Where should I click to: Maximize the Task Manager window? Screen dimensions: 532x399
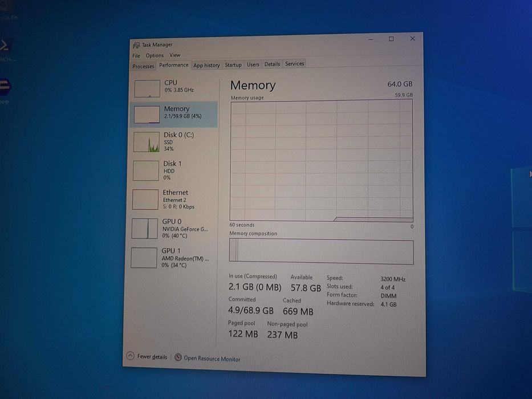(x=391, y=39)
